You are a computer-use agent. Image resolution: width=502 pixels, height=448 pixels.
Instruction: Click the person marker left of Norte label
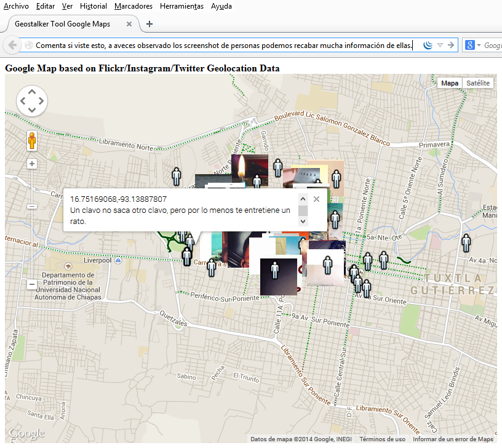pyautogui.click(x=177, y=177)
